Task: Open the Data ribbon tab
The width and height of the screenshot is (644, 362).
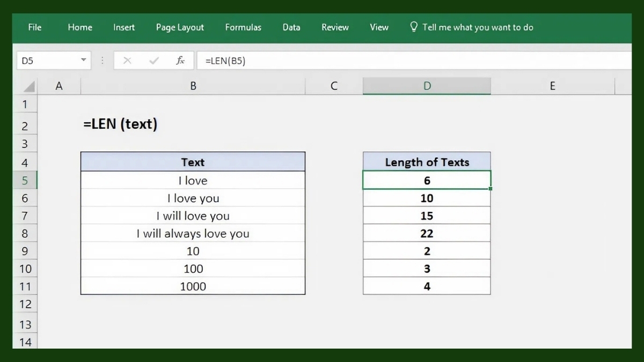Action: tap(291, 27)
